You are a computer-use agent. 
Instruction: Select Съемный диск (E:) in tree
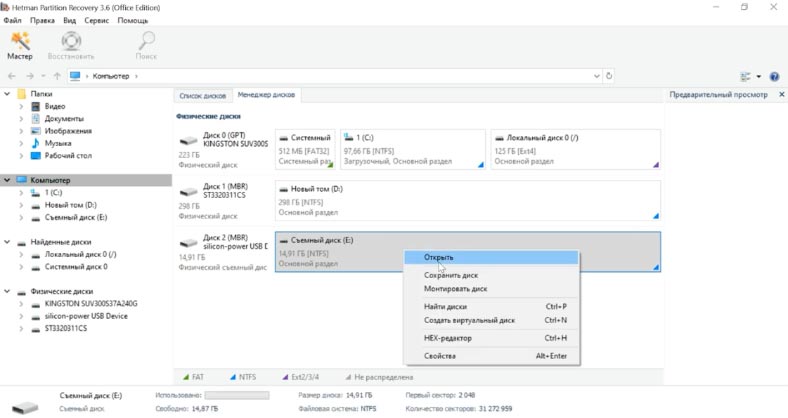coord(76,218)
